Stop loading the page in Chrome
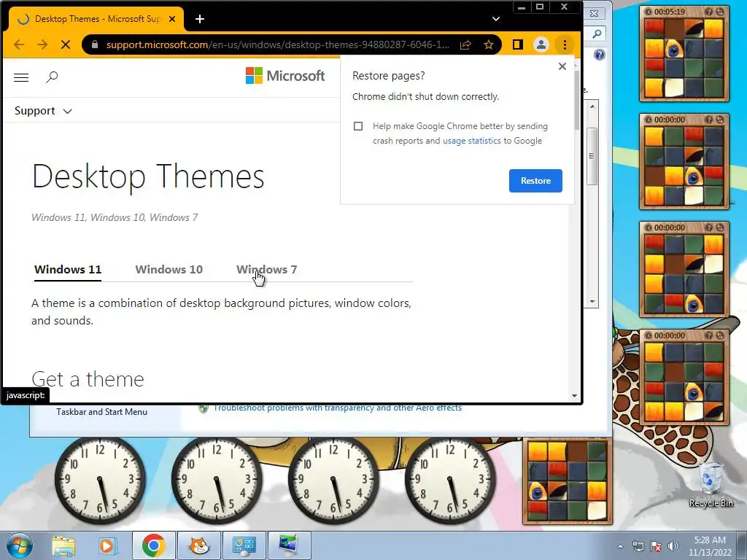The image size is (747, 560). pos(66,44)
